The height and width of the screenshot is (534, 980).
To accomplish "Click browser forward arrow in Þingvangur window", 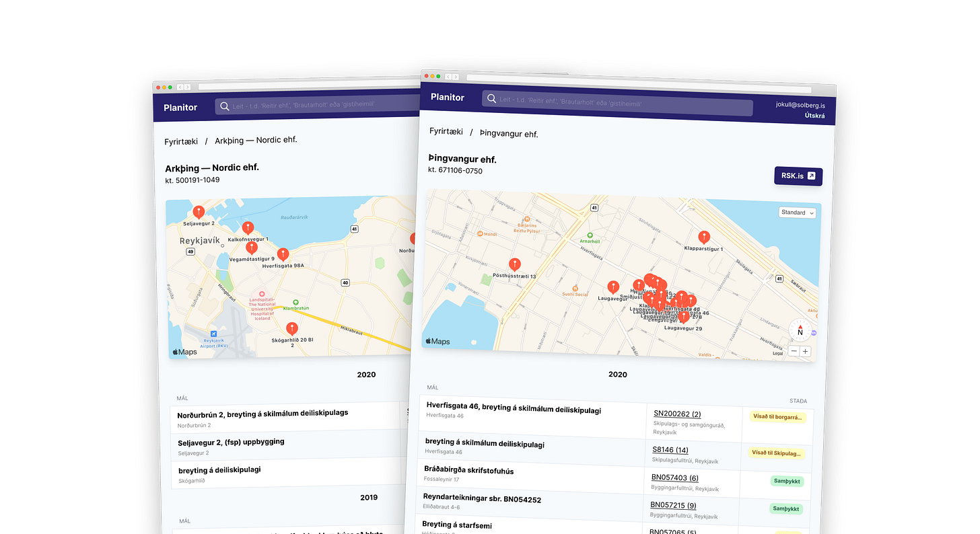I will point(456,77).
